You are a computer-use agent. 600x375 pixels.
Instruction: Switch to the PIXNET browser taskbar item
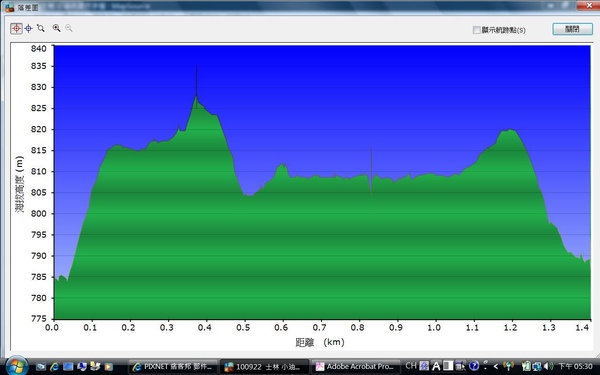tap(173, 367)
